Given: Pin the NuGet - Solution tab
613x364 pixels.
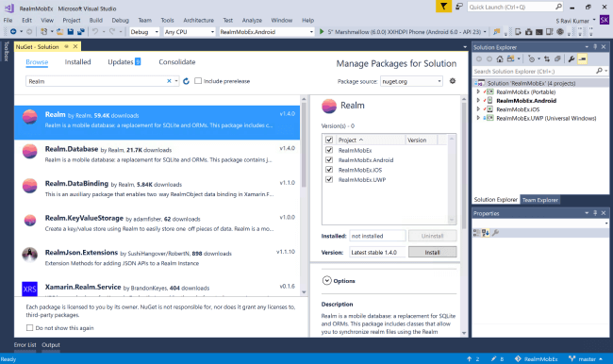Looking at the screenshot, I should 66,46.
